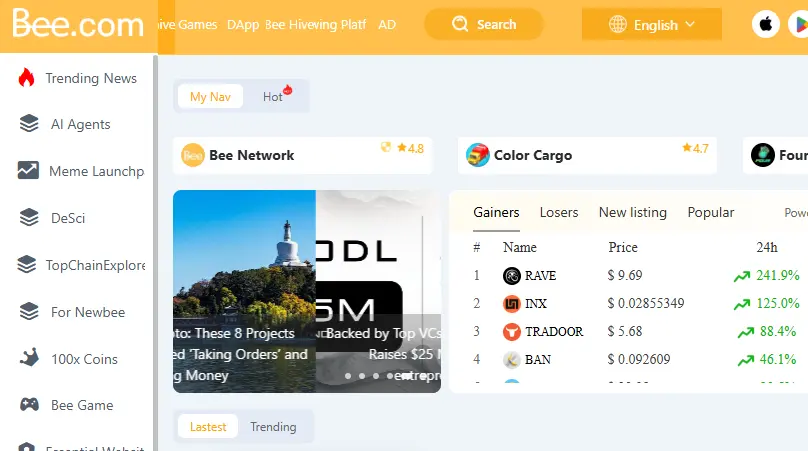Select the Gainers tab
808x451 pixels.
pyautogui.click(x=496, y=212)
